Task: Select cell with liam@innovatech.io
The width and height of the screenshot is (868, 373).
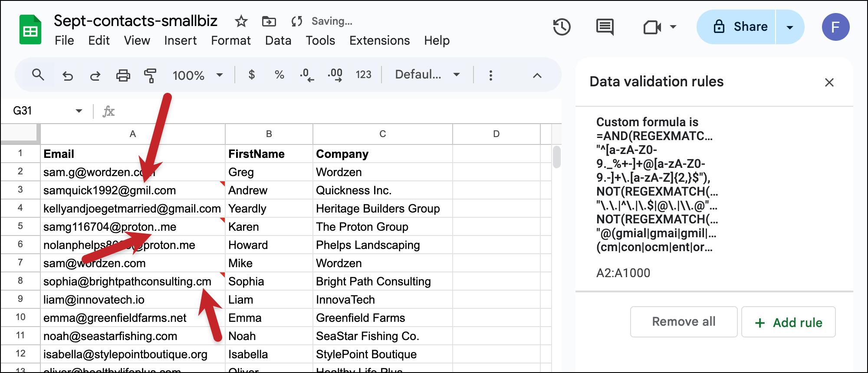Action: point(133,300)
